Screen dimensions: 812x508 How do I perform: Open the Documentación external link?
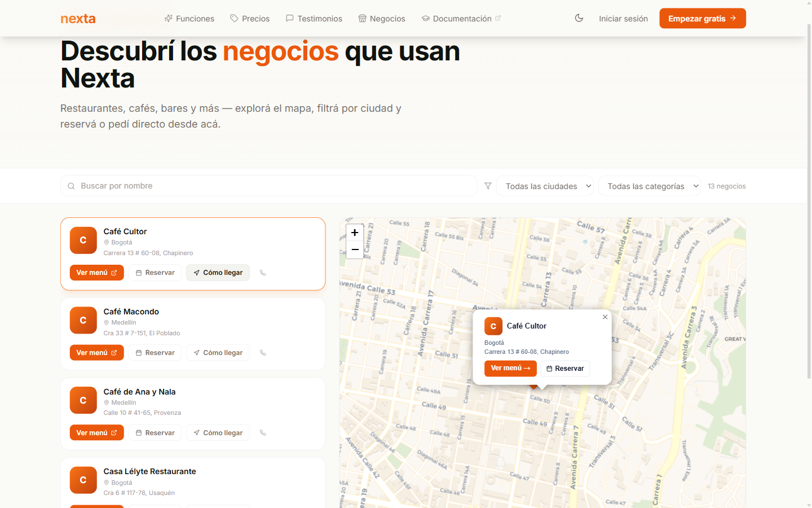[461, 19]
